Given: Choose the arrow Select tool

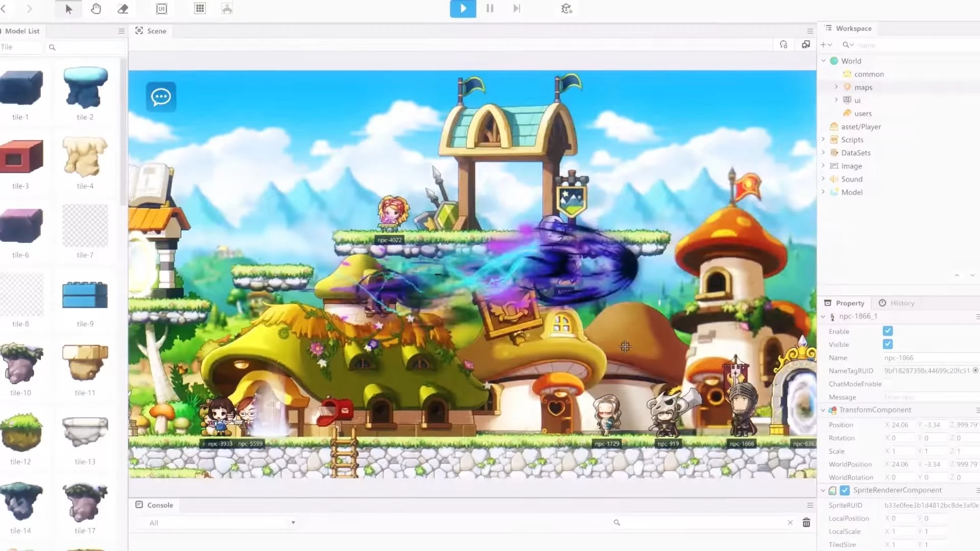Looking at the screenshot, I should 69,9.
